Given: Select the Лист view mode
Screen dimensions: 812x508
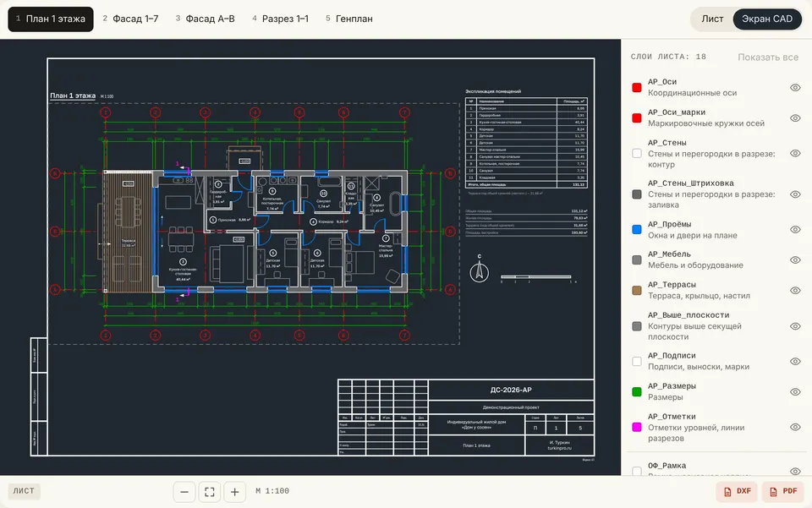Looking at the screenshot, I should pyautogui.click(x=712, y=19).
